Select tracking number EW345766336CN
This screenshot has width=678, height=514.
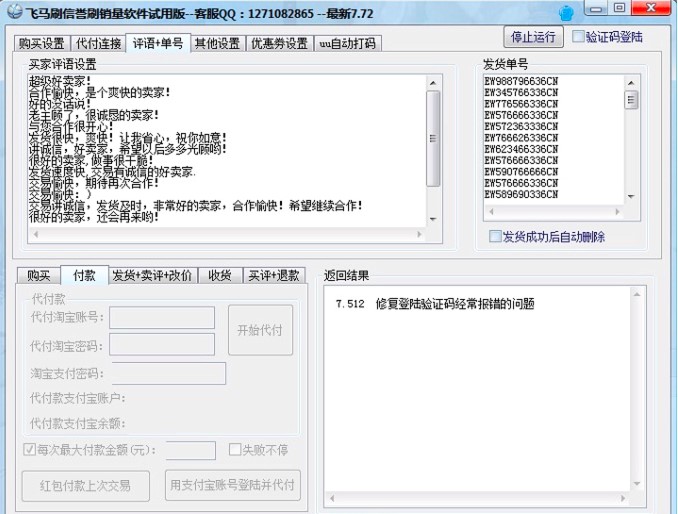521,93
